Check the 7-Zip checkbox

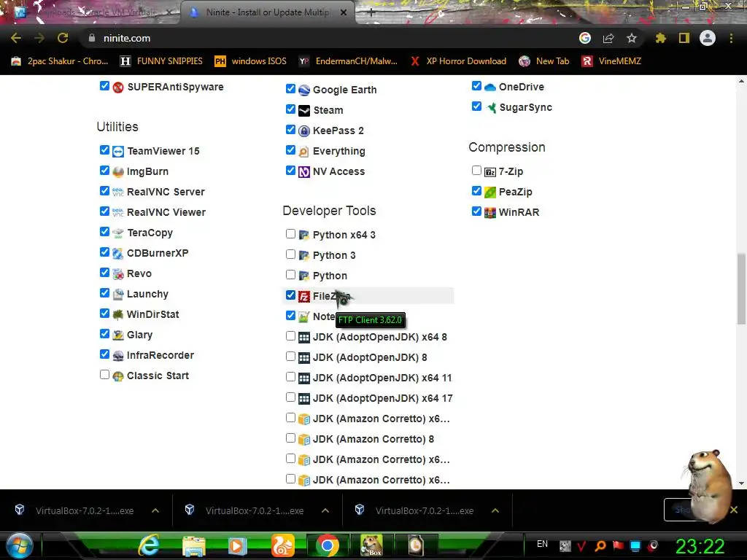476,171
